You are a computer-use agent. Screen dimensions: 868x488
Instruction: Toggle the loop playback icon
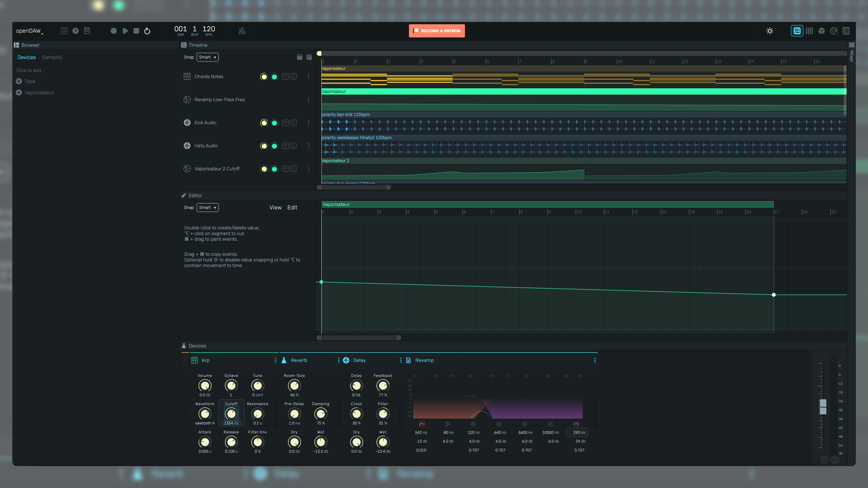[147, 31]
